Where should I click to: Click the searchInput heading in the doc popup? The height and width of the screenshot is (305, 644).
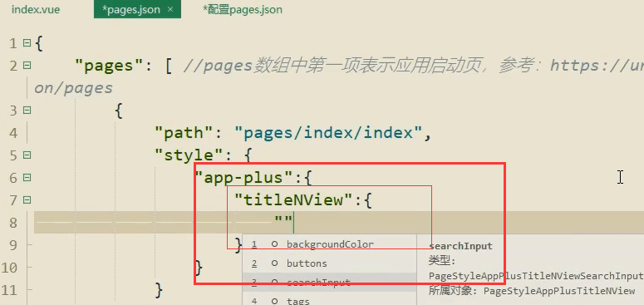click(x=460, y=246)
